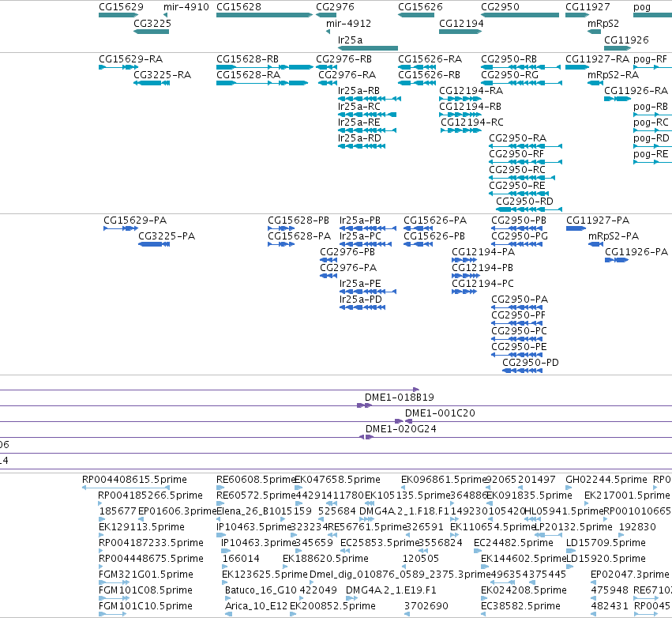The width and height of the screenshot is (672, 618).
Task: Click EST EC38582.5prime
Action: click(x=520, y=606)
